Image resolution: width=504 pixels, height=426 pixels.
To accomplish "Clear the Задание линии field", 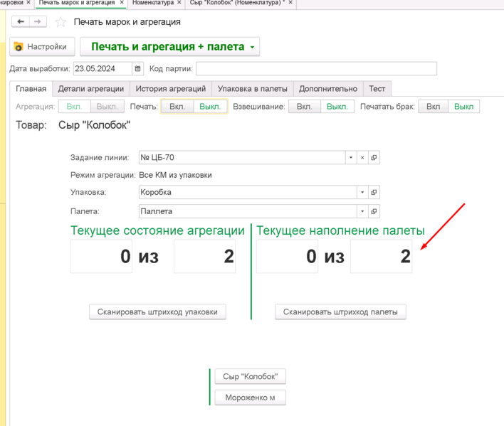I will click(362, 158).
